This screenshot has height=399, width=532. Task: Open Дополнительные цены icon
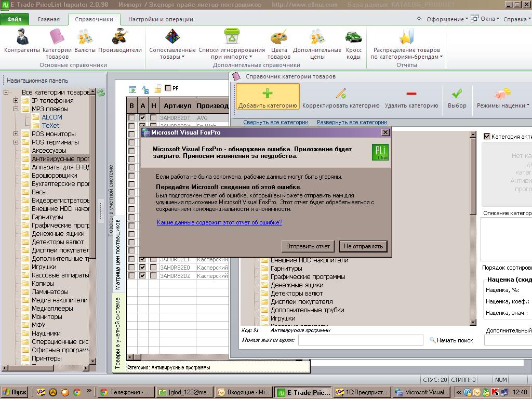tap(317, 36)
